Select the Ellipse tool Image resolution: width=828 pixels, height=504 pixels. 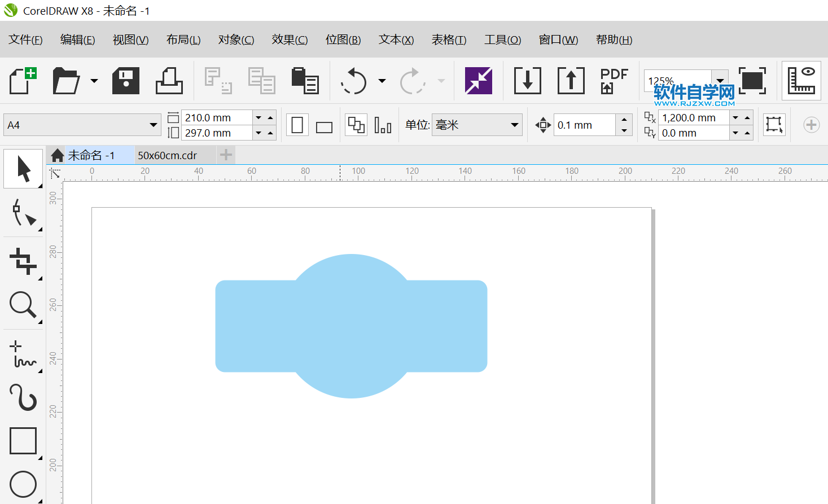pos(23,484)
